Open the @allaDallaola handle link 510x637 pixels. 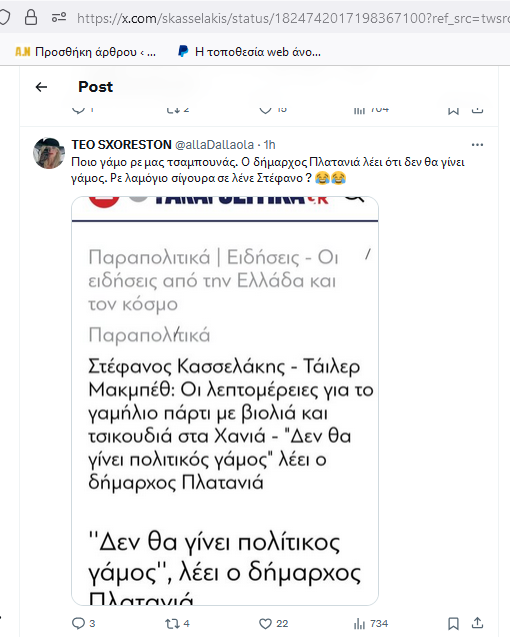214,145
